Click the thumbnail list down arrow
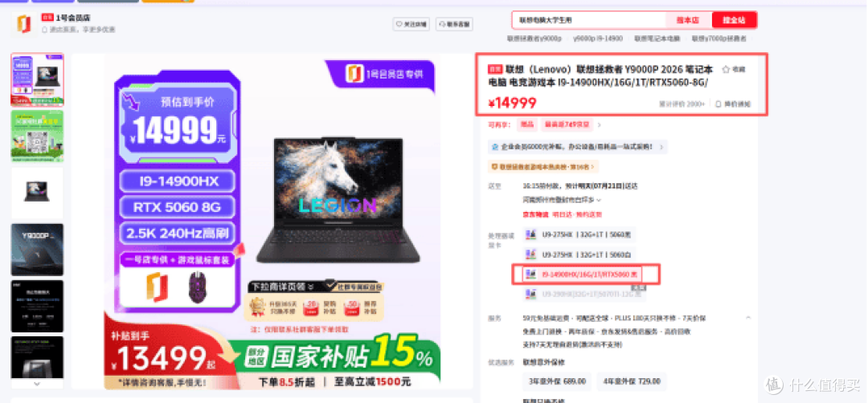This screenshot has height=403, width=868. click(x=37, y=384)
